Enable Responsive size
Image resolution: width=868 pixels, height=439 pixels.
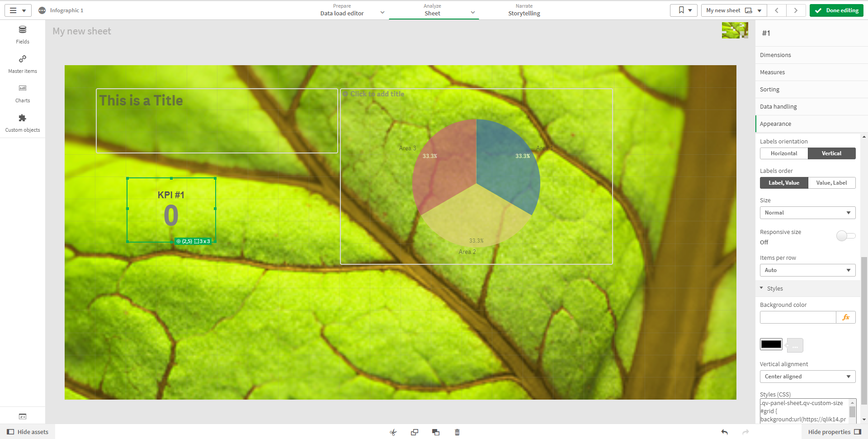click(845, 236)
